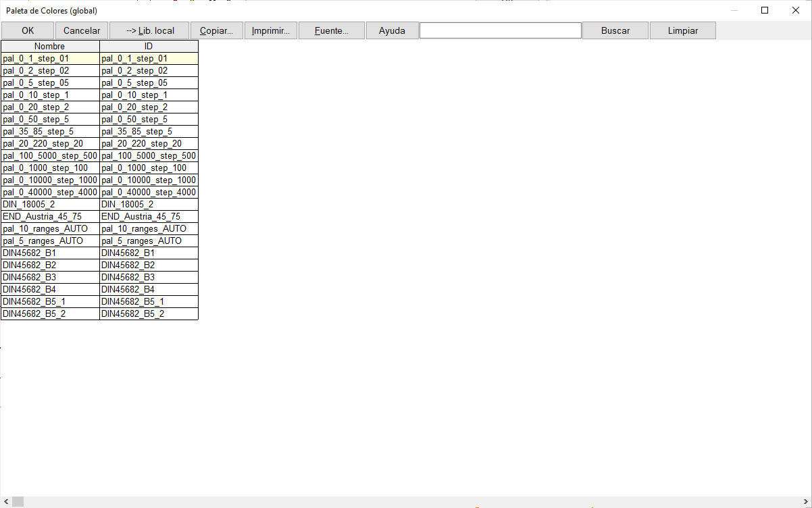Click the ID column header

pyautogui.click(x=149, y=47)
